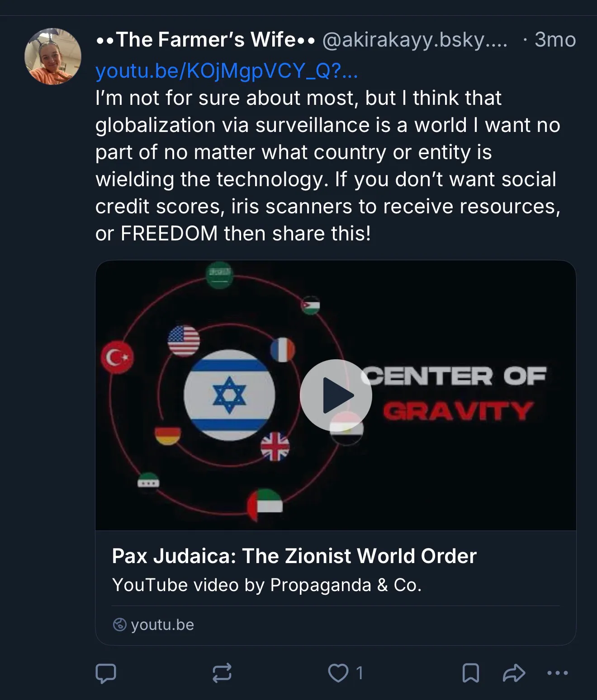Repost this post using the repost icon
This screenshot has width=597, height=700.
[222, 673]
